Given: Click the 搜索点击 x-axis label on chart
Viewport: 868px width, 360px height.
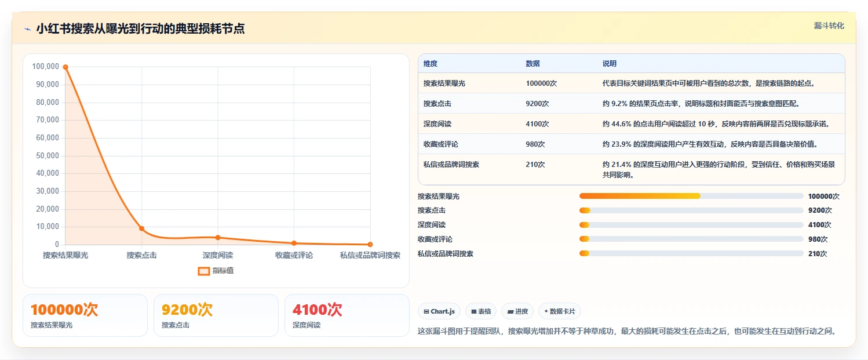Looking at the screenshot, I should [141, 255].
